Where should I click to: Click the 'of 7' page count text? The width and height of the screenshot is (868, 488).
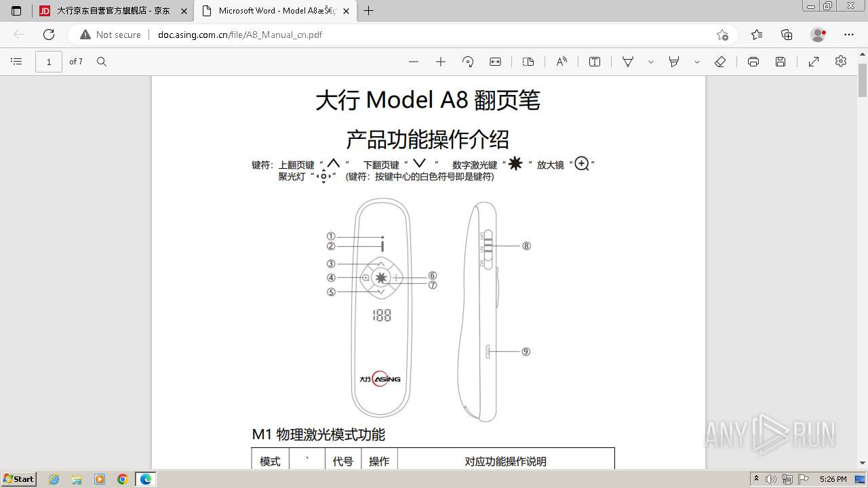(76, 62)
